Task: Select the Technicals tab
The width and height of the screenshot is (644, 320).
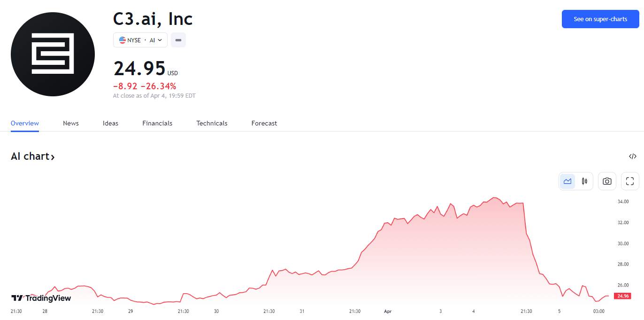Action: pos(212,123)
